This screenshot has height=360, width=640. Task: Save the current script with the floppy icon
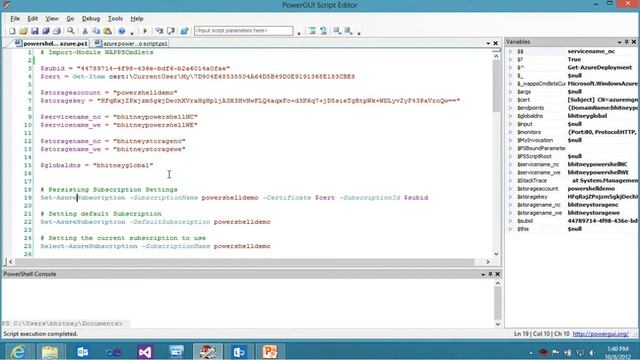[x=35, y=31]
